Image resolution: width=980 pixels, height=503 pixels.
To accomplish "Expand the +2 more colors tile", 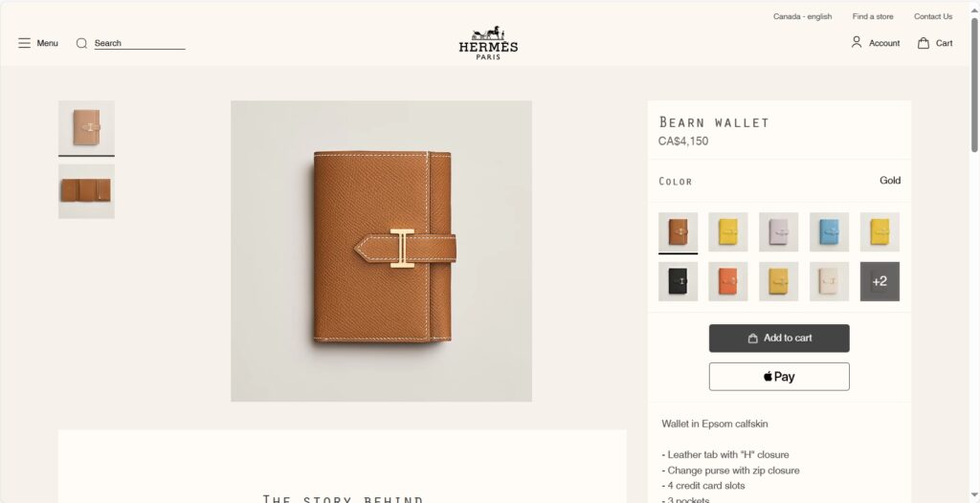I will click(x=880, y=282).
